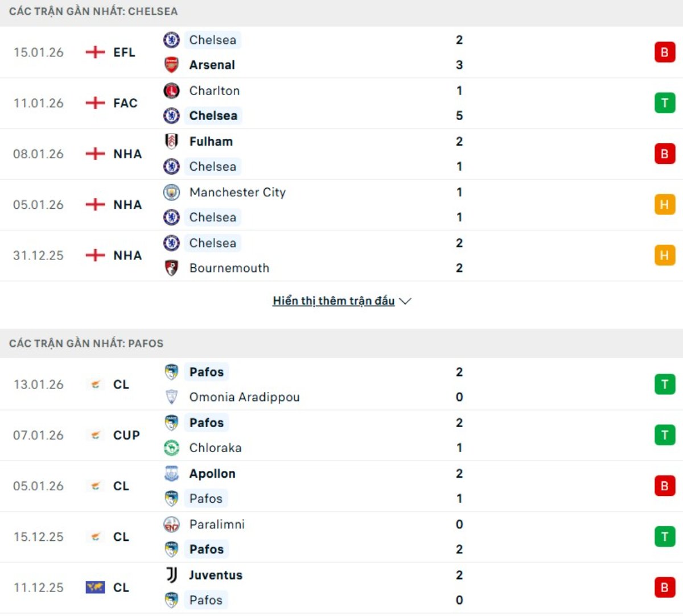Click the Omonia Aradippou crest icon
The height and width of the screenshot is (616, 683).
pyautogui.click(x=171, y=397)
